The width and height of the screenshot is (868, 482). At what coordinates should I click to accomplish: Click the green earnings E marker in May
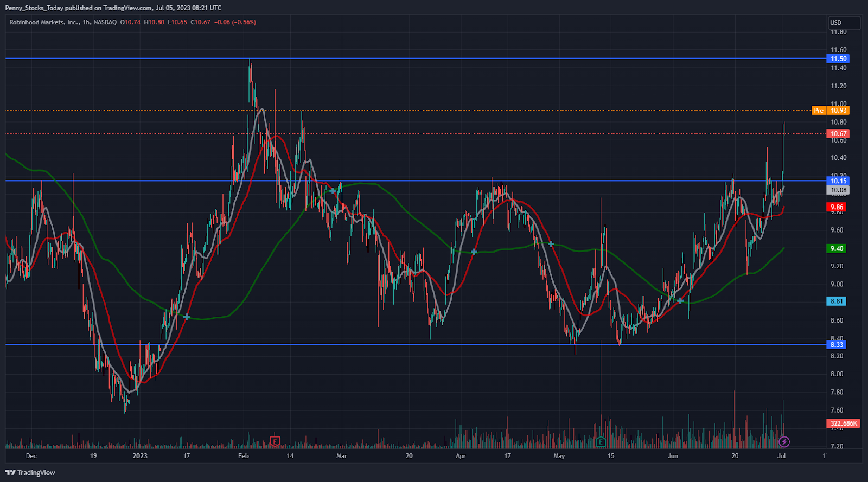coord(600,441)
